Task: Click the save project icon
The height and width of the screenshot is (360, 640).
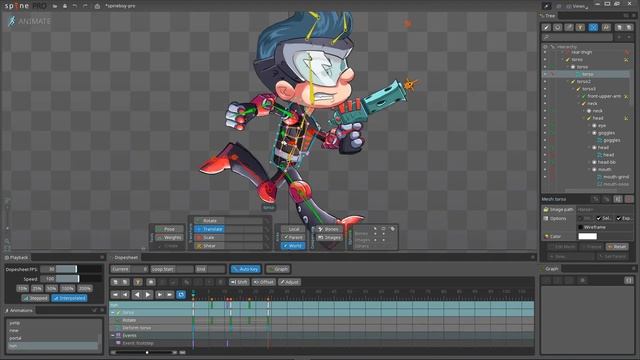Action: point(64,6)
